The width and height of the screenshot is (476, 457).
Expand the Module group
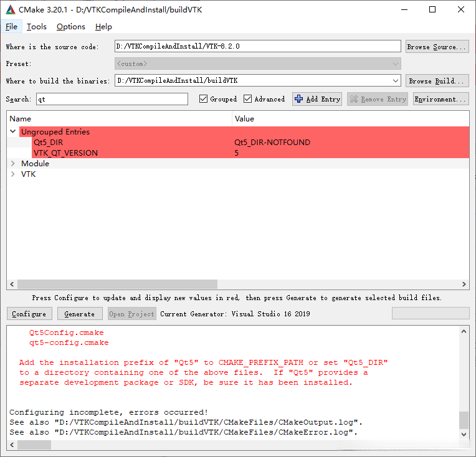coord(12,163)
